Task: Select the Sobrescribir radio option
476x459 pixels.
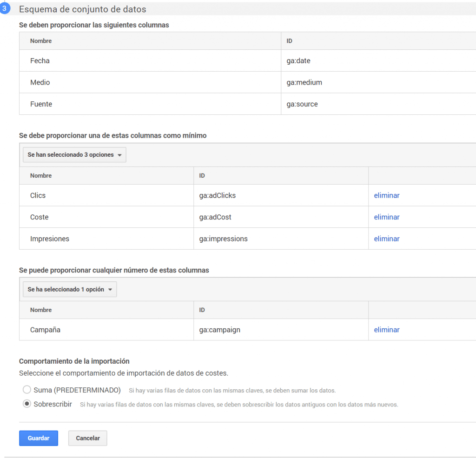Action: click(27, 404)
